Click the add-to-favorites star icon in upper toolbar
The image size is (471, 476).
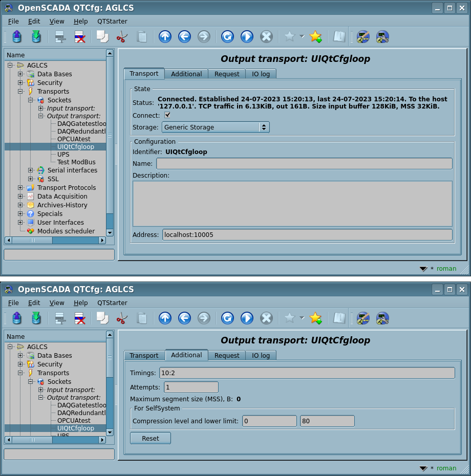(x=315, y=36)
